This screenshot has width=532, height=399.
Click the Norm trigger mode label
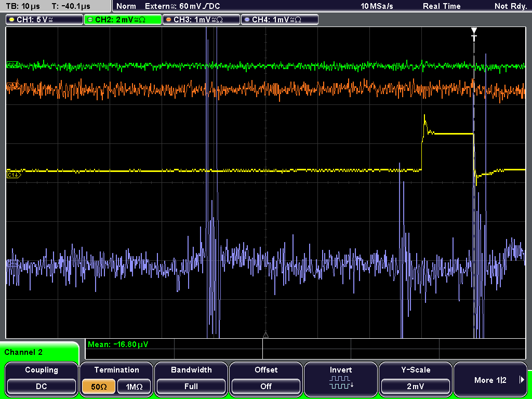[x=126, y=6]
